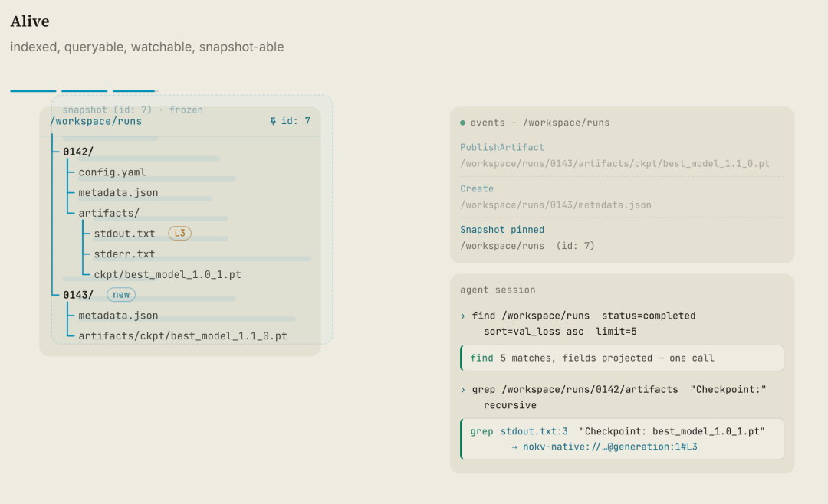Click the path /workspace/runs/0143/artifacts/ckpt/best_model_1.1_0.pt in events
Viewport: 828px width, 504px height.
coord(615,164)
